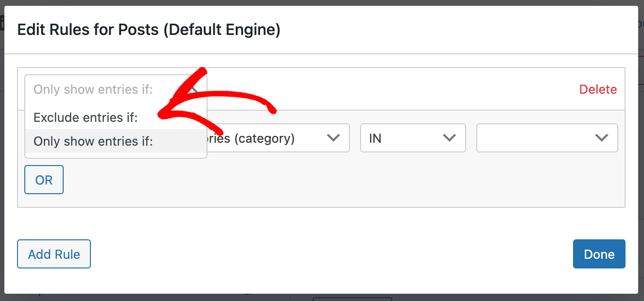The image size is (644, 301).
Task: Click the Done button
Action: [x=599, y=254]
